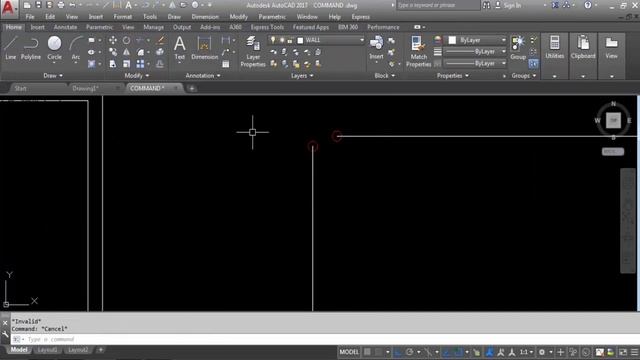Toggle MODEL space button in status bar
Viewport: 640px width, 360px height.
(349, 352)
